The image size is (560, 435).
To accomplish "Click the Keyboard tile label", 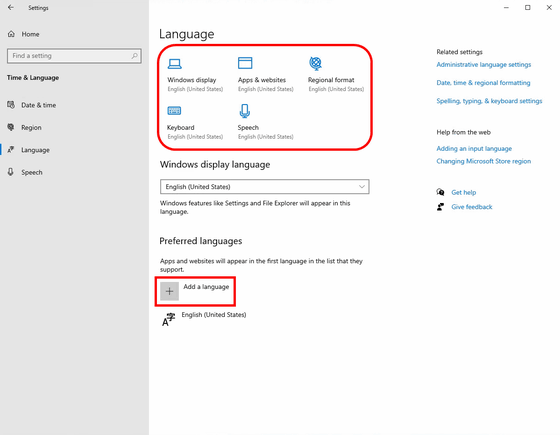I will pyautogui.click(x=181, y=128).
